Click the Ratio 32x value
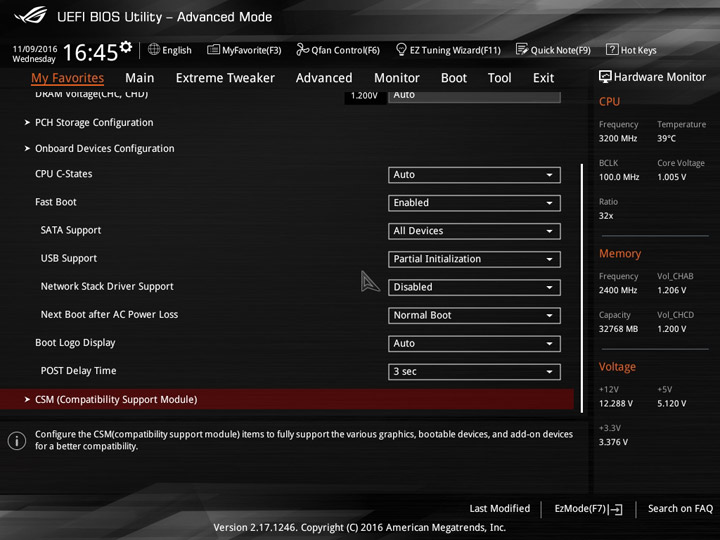Screen dimensions: 720x540 pos(606,215)
